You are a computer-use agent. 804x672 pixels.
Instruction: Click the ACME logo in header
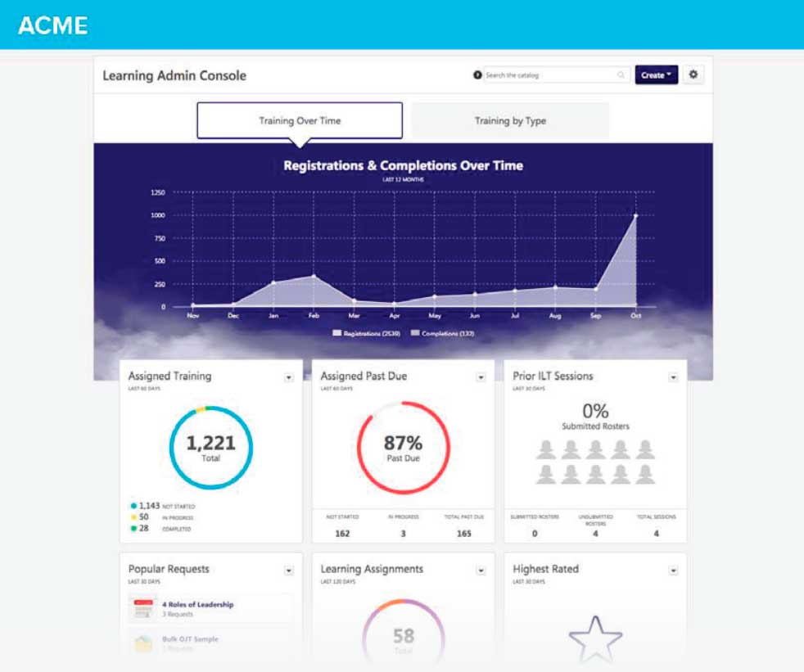coord(52,25)
